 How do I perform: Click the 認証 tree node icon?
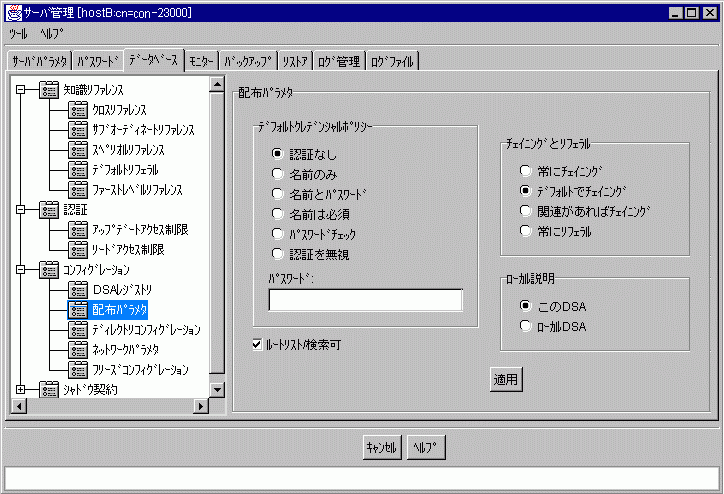click(x=49, y=210)
